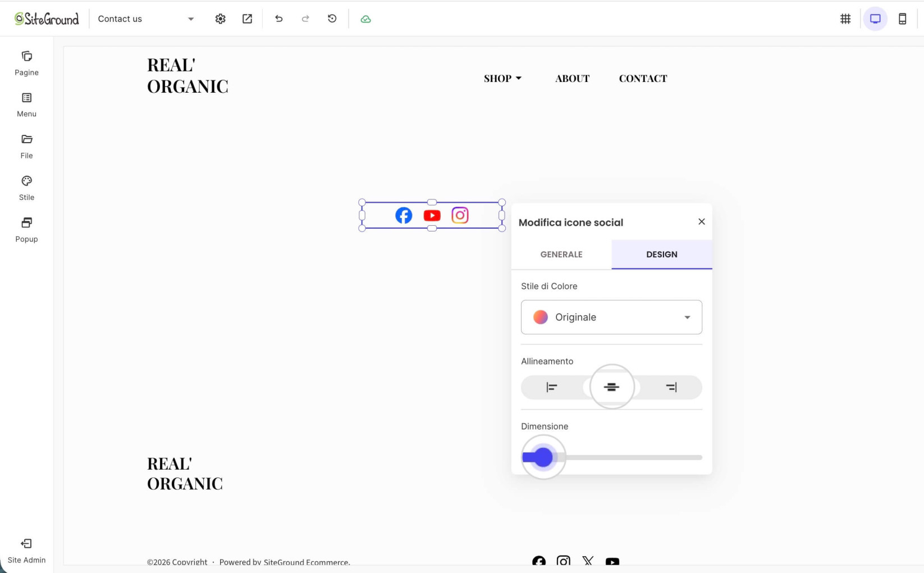
Task: Align social icons to the left
Action: coord(551,387)
